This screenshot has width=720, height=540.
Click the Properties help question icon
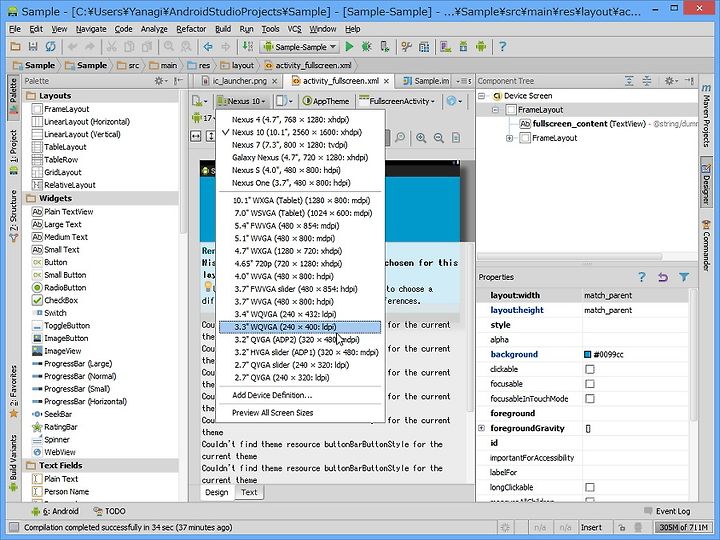click(x=642, y=277)
